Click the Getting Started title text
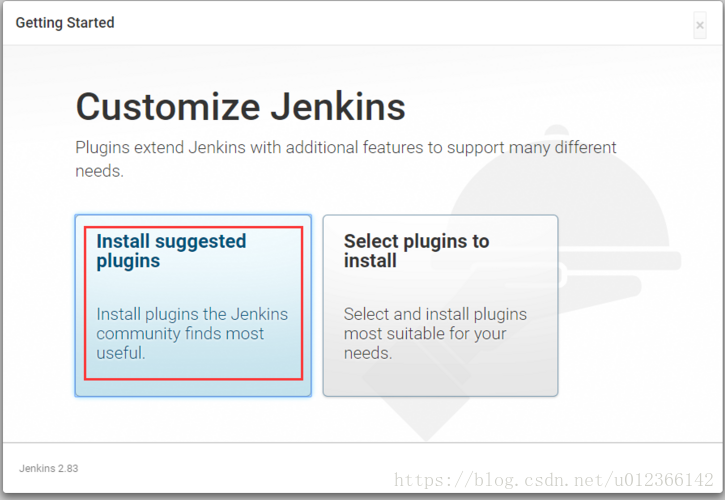The image size is (725, 500). [x=65, y=23]
